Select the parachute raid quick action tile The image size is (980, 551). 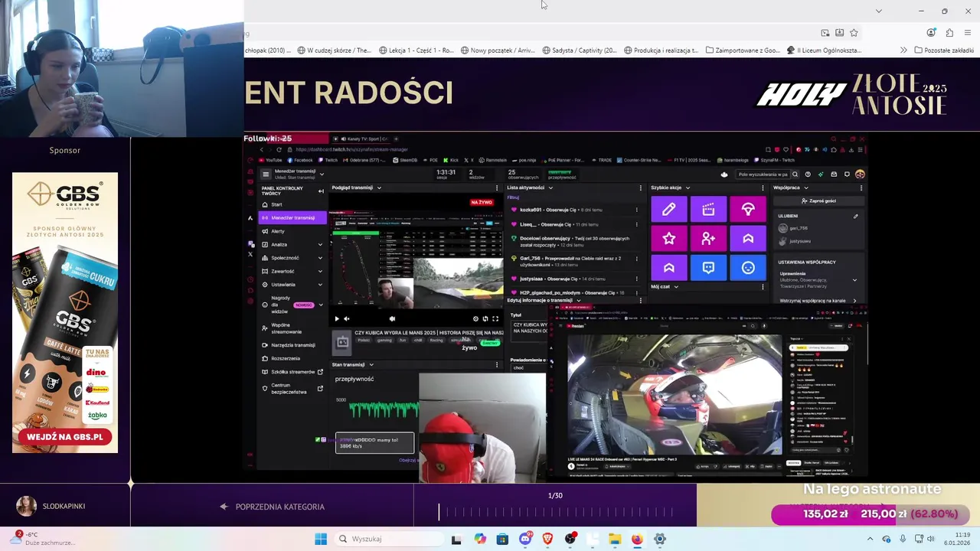click(748, 209)
